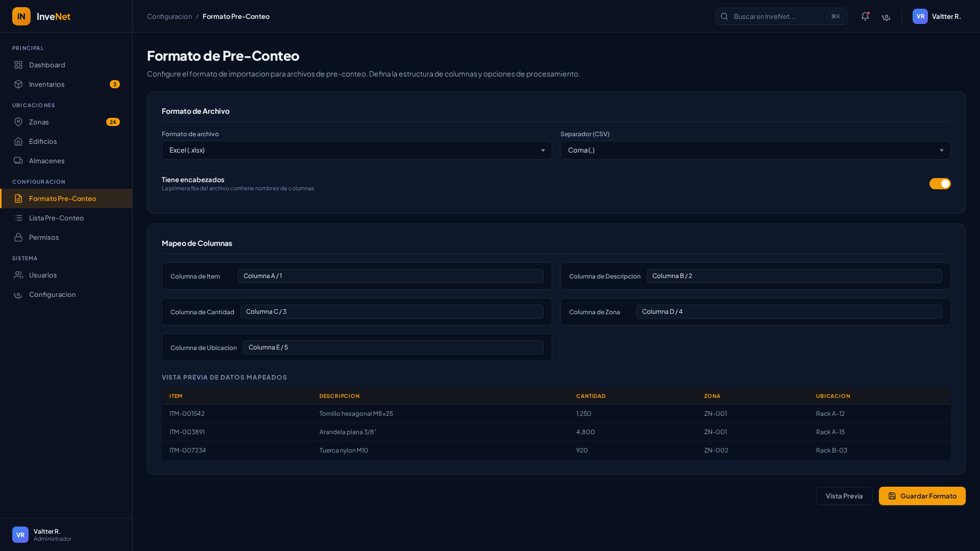Open the Columna de Item selector

(390, 276)
